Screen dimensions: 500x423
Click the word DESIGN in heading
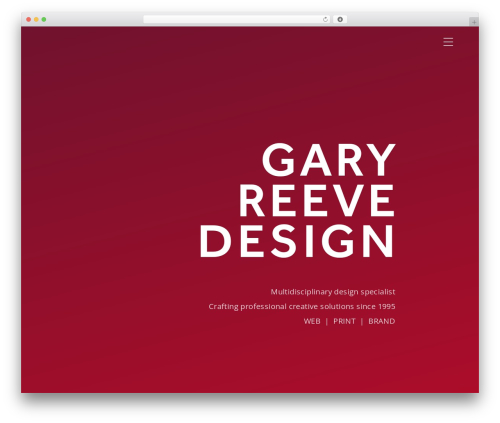297,241
